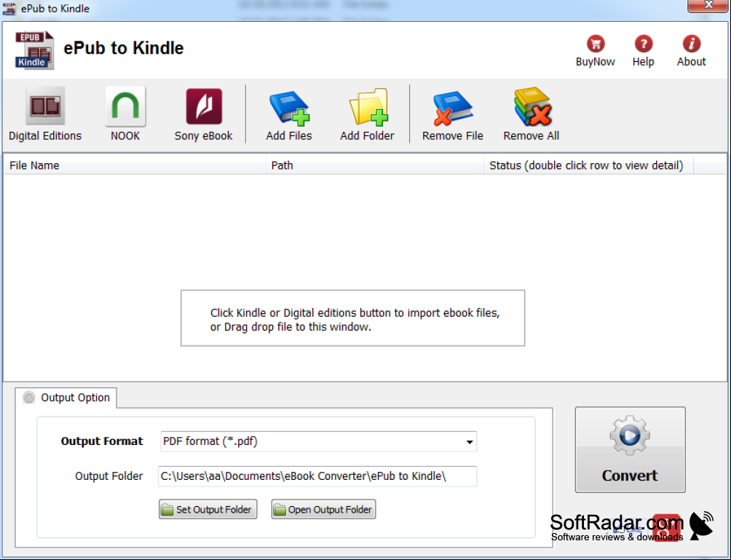Image resolution: width=731 pixels, height=560 pixels.
Task: Open the Help question mark icon
Action: tap(644, 44)
